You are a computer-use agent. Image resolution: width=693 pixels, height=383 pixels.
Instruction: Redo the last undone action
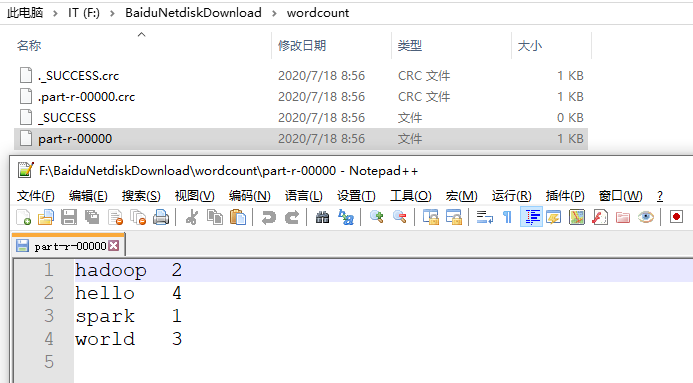tap(292, 217)
